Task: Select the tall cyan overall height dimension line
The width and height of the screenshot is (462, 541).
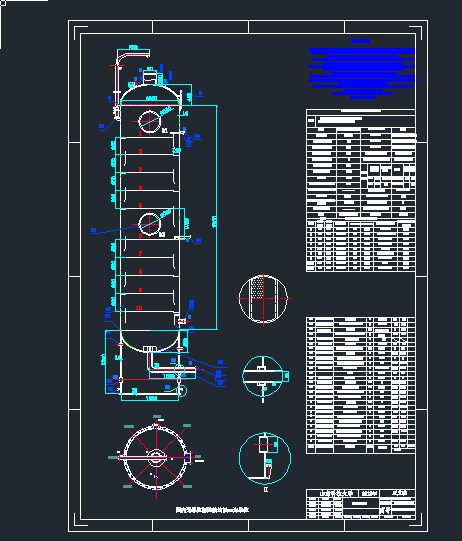Action: tap(216, 217)
